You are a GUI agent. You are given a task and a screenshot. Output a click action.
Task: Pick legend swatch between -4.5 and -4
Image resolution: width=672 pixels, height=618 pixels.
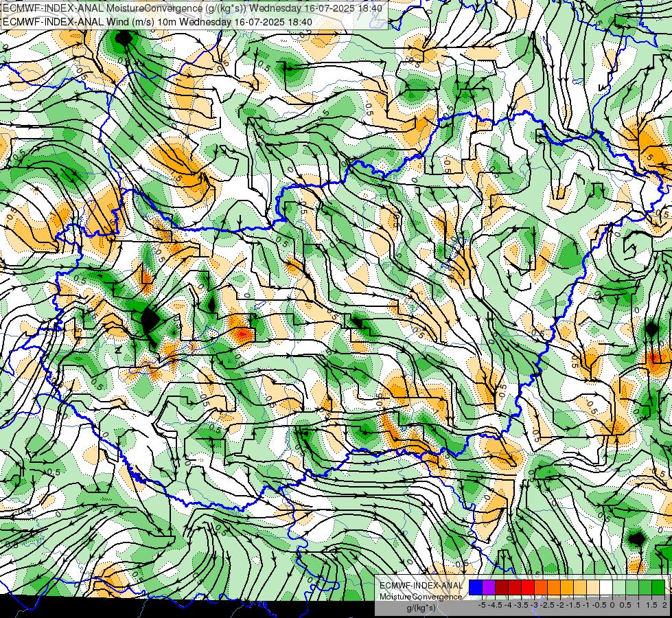coord(502,587)
